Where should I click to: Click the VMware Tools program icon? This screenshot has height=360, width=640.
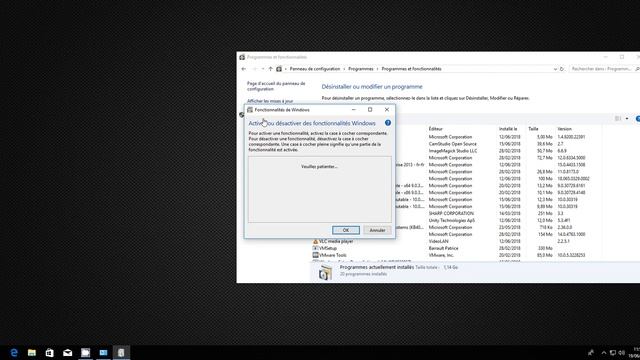315,255
